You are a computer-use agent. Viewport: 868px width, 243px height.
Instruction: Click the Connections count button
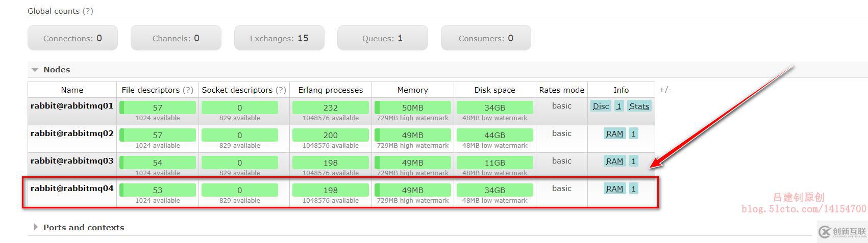72,38
